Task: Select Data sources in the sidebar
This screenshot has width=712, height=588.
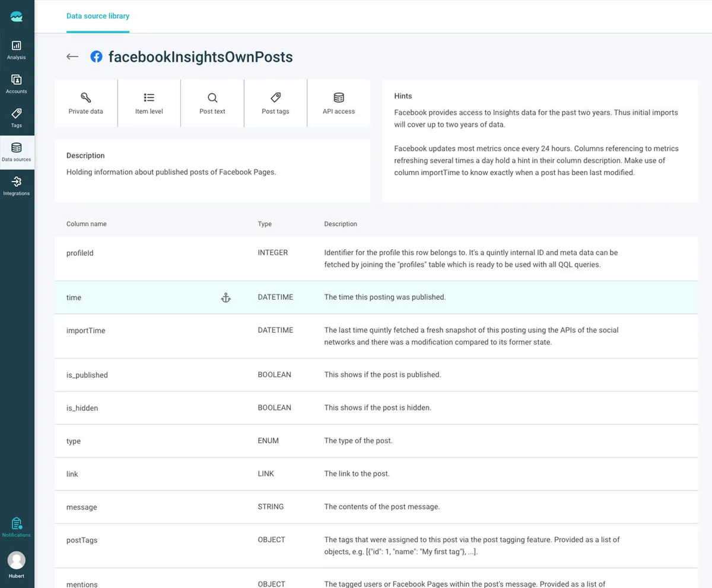Action: (x=16, y=152)
